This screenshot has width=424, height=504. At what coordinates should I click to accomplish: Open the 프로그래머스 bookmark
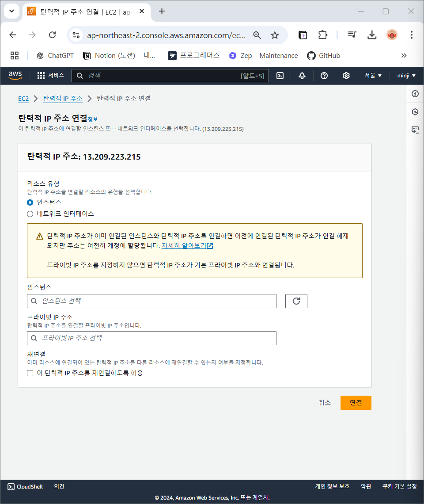194,56
